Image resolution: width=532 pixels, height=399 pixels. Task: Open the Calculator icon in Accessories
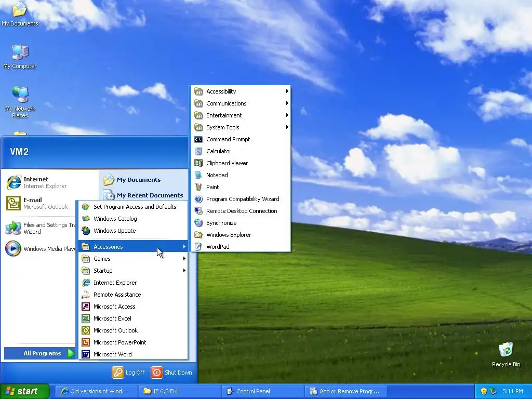pos(198,151)
